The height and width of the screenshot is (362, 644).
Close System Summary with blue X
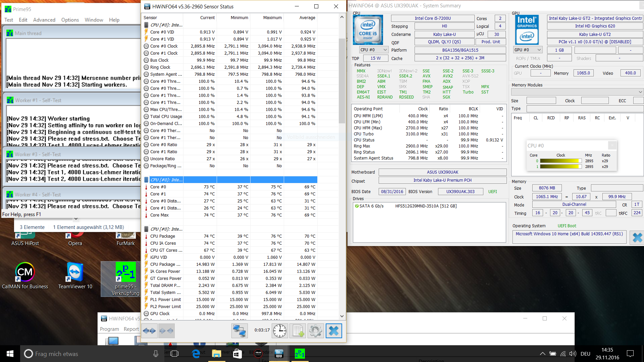[637, 238]
